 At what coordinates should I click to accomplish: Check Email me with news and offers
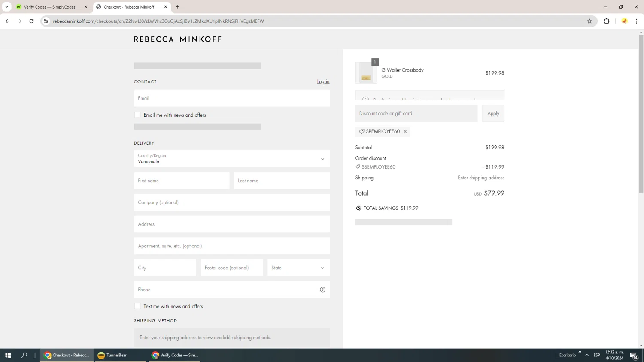click(x=137, y=115)
